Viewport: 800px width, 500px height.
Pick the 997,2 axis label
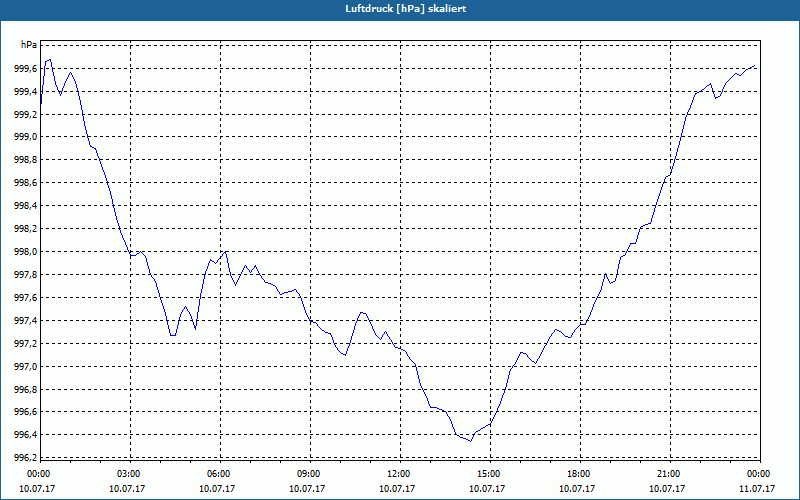[x=26, y=344]
